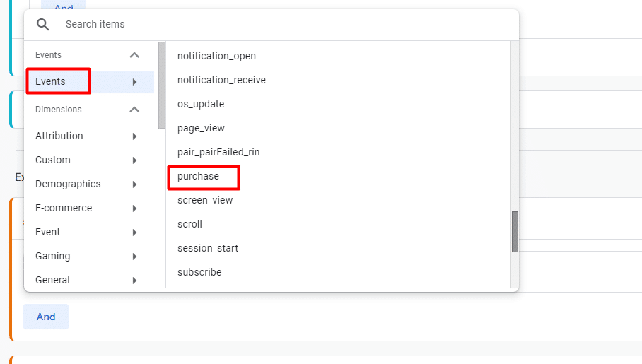Viewport: 642px width, 364px height.
Task: Click the search magnifier icon
Action: tap(43, 24)
